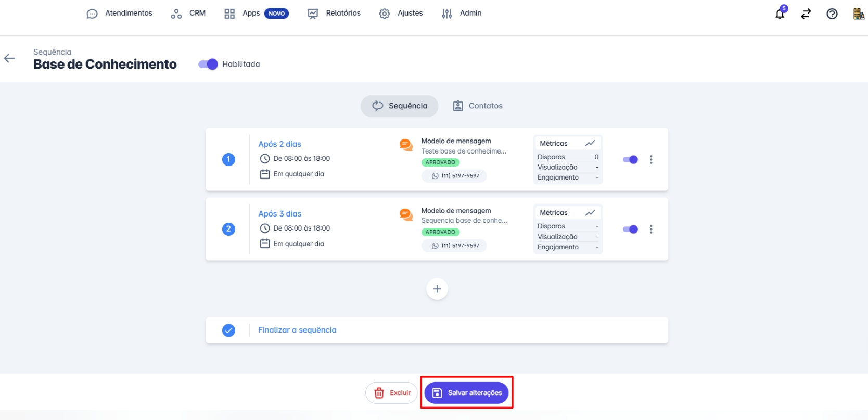Screen dimensions: 868x420
Task: Toggle the Habilitada sequence switch
Action: tap(208, 64)
